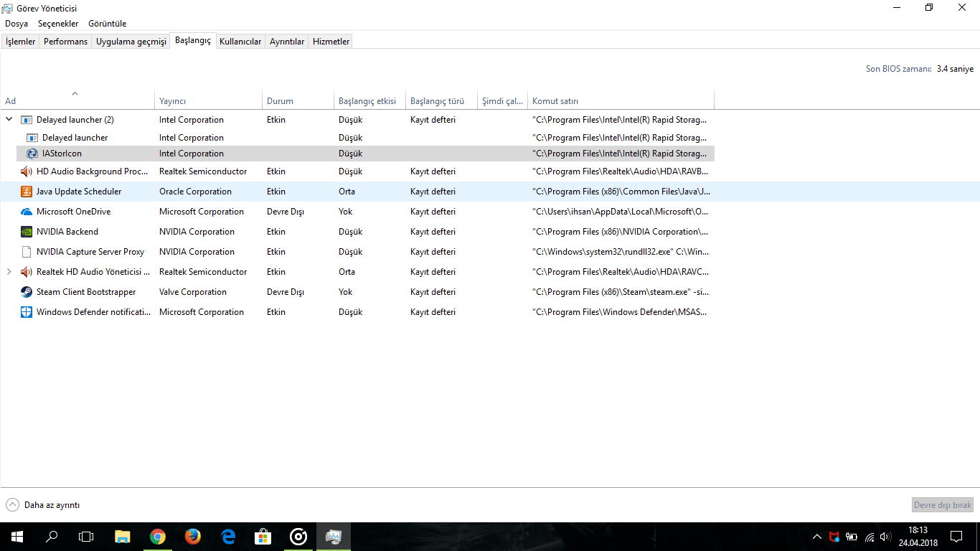This screenshot has width=980, height=551.
Task: Click Kayıt defteri in NVIDIA Backend row
Action: (x=433, y=232)
